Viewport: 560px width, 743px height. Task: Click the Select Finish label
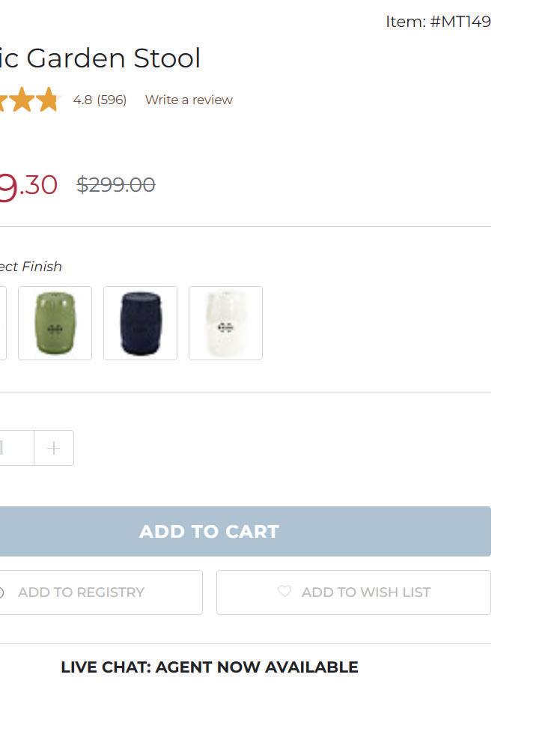coord(30,267)
